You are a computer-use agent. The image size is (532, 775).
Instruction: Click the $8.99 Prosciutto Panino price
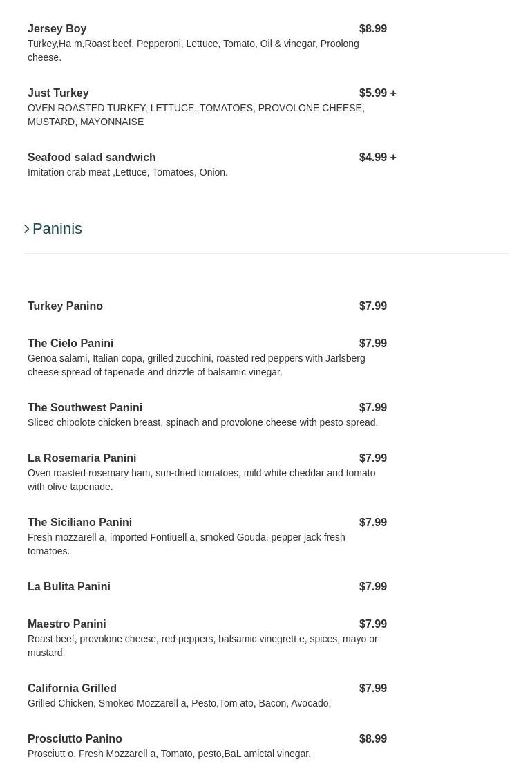(x=373, y=739)
